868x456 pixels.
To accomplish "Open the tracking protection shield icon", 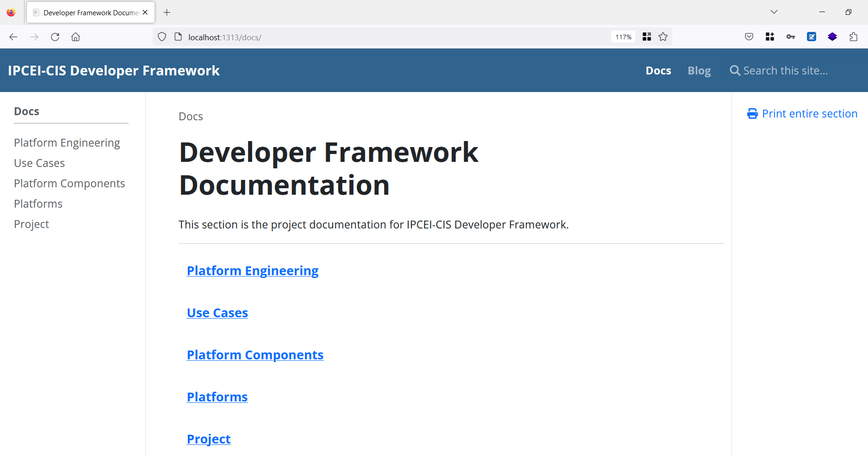I will (162, 37).
